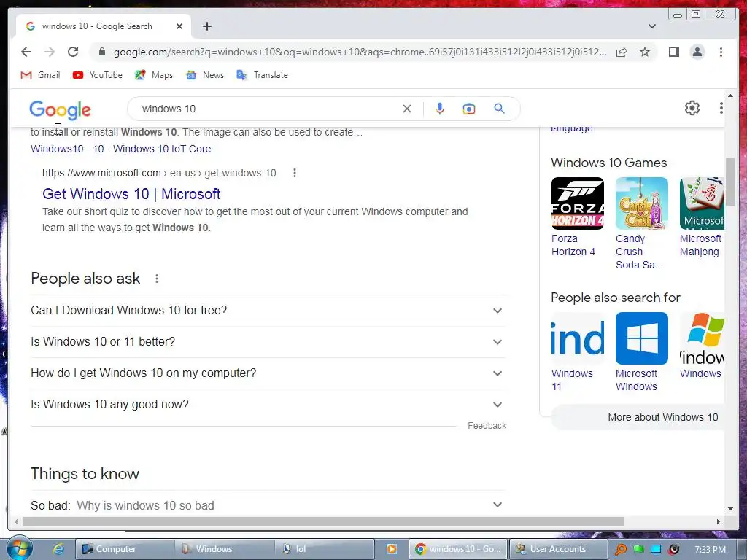Viewport: 747px width, 560px height.
Task: Open the Windows Start orb
Action: (20, 548)
